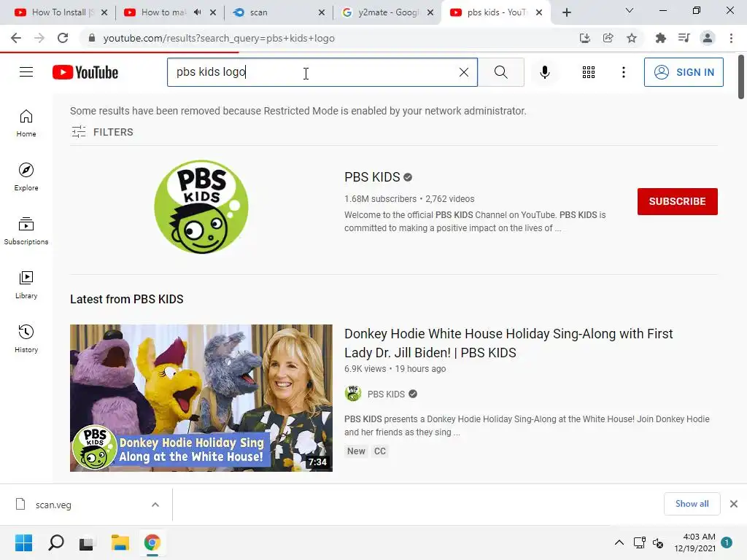Viewport: 747px width, 560px height.
Task: Click PBS KIDS name under the video
Action: click(x=386, y=394)
